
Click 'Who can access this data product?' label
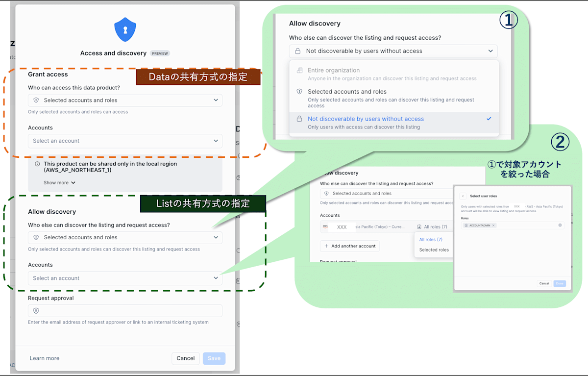(74, 88)
